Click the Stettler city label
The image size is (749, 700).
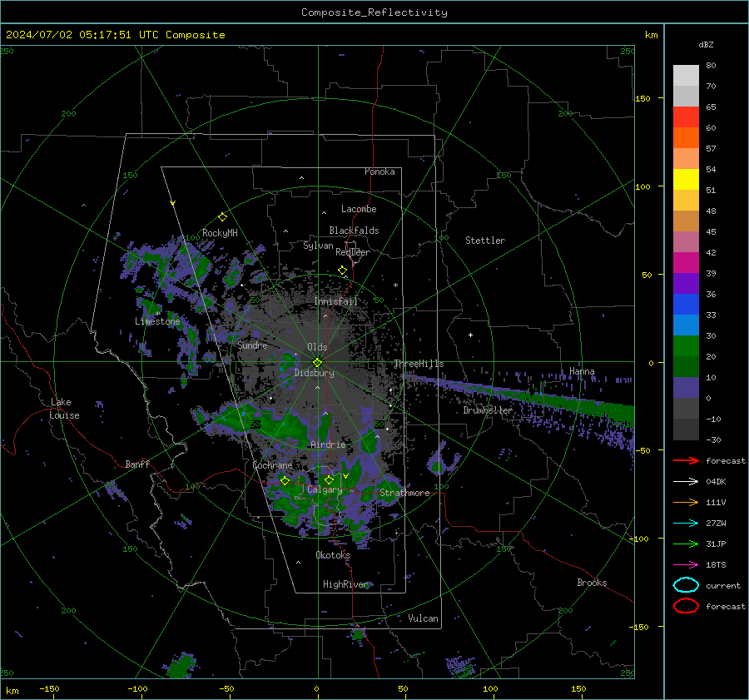485,241
